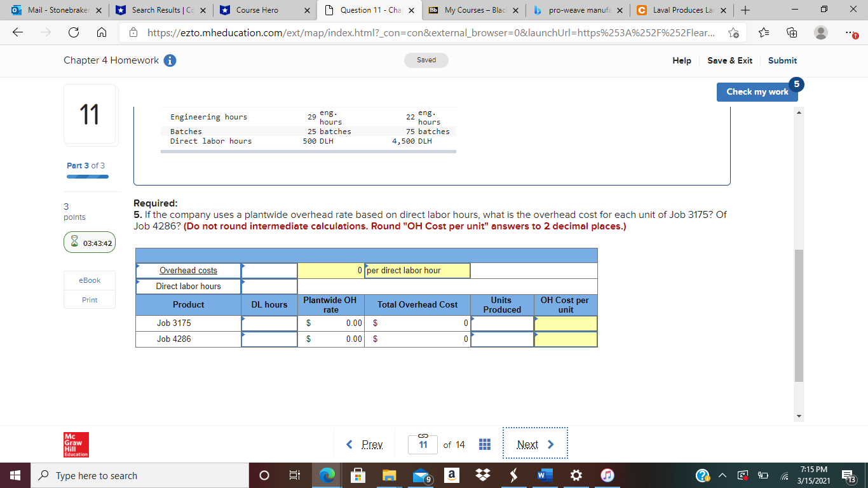Switch to My Courses Blackboard tab
Image resolution: width=868 pixels, height=488 pixels.
(472, 10)
